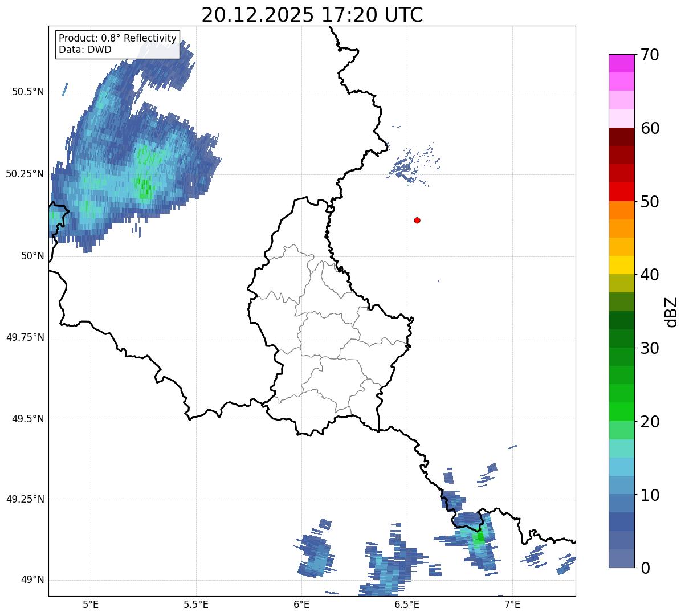Click the "Product: 0.8° Reflectivity" label

(117, 38)
